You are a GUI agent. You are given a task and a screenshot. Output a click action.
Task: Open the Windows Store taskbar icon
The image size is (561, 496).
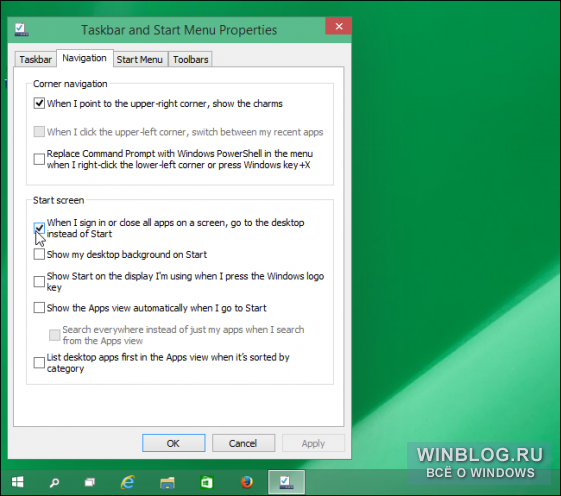206,482
